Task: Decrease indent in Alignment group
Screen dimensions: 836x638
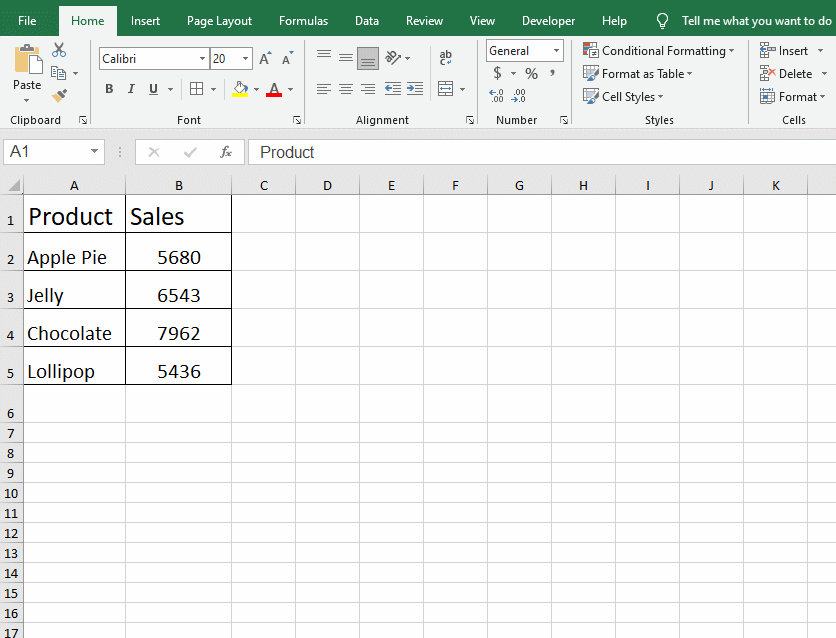Action: pyautogui.click(x=393, y=88)
